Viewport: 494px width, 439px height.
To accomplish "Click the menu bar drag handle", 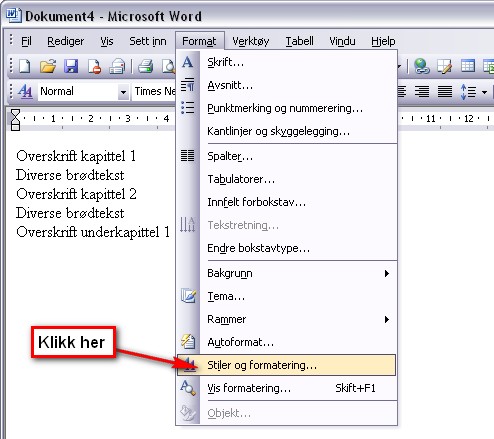I will (11, 40).
